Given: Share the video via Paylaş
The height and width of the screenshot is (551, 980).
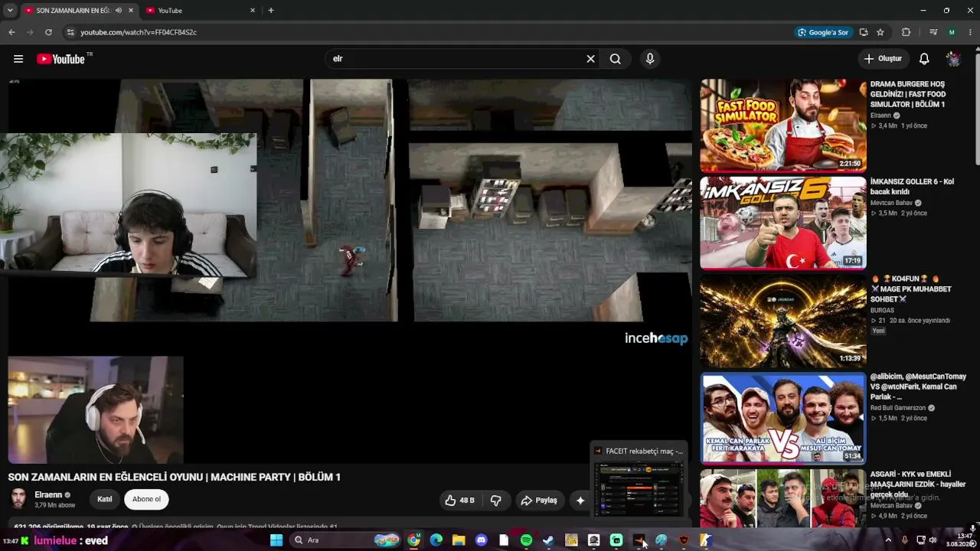Looking at the screenshot, I should pos(539,500).
